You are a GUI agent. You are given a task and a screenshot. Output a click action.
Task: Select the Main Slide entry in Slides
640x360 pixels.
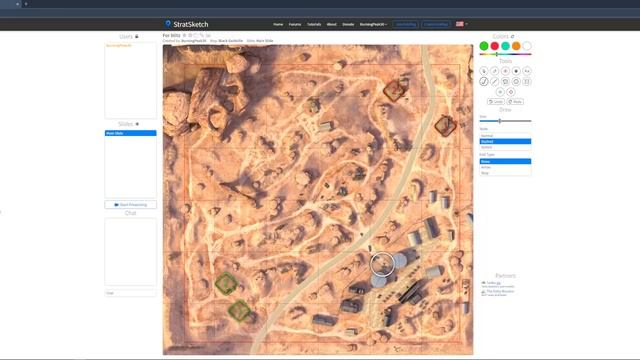tap(131, 133)
